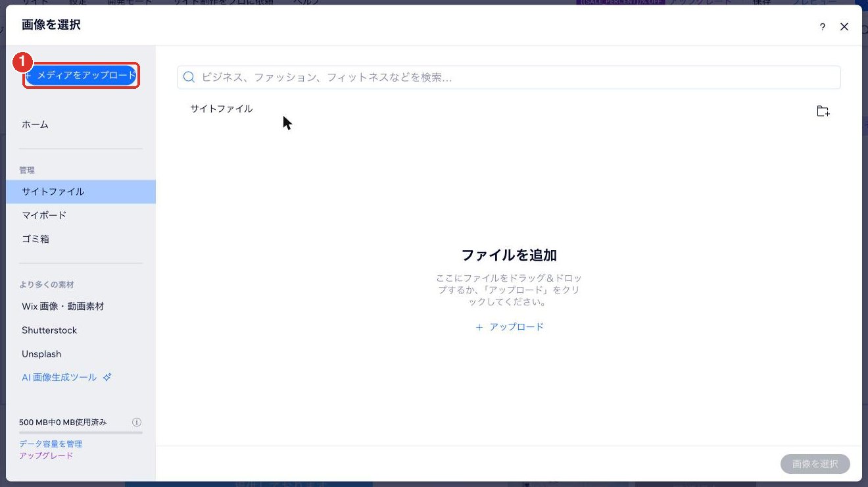Click the storage usage progress bar
868x487 pixels.
coord(81,432)
